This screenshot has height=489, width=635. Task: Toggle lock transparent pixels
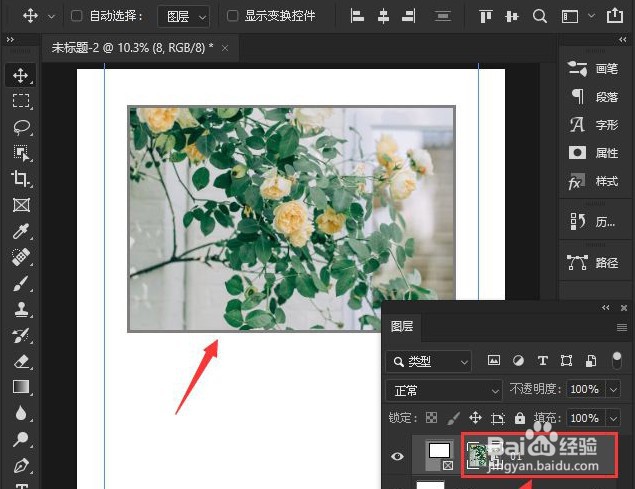pyautogui.click(x=432, y=418)
